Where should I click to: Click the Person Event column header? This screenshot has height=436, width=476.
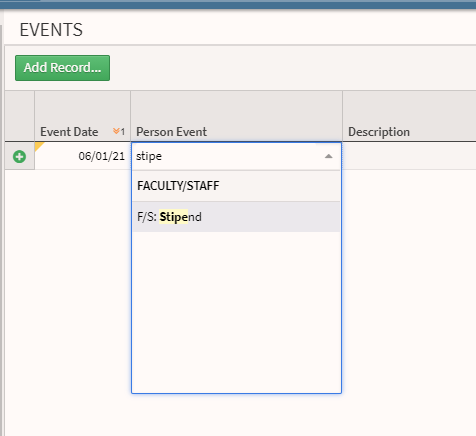tap(236, 116)
